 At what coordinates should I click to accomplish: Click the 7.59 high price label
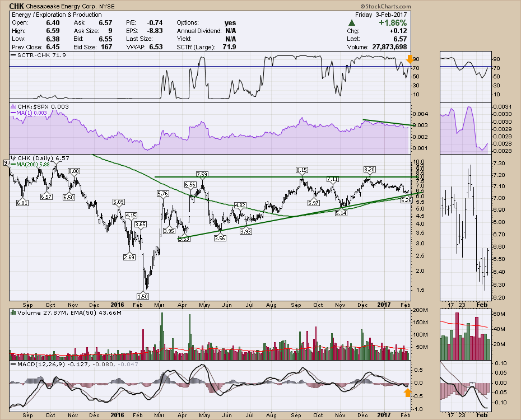point(202,175)
